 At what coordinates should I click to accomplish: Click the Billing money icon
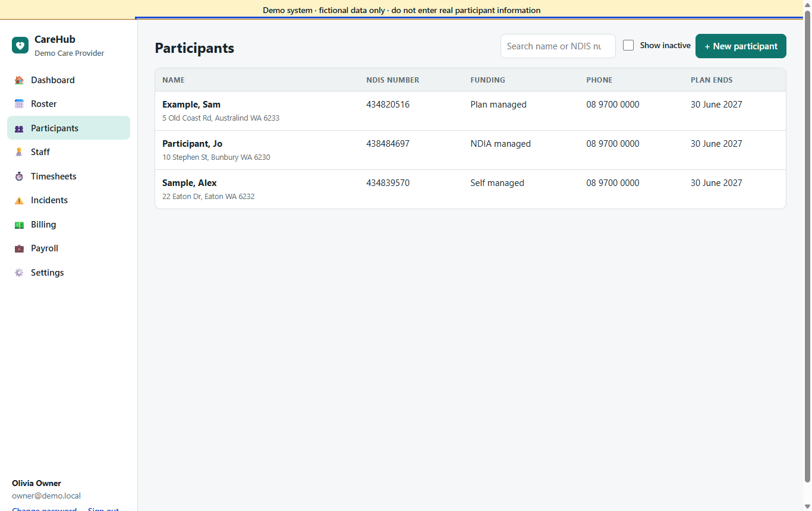pos(19,225)
